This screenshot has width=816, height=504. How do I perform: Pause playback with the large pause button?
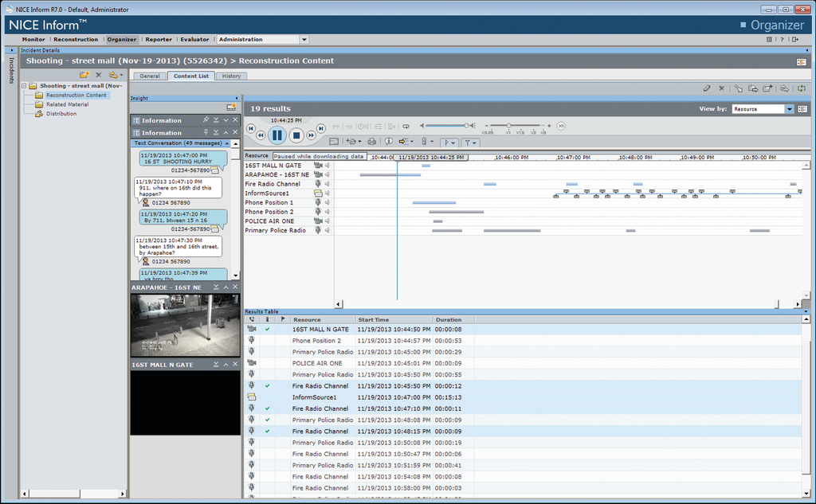point(277,135)
